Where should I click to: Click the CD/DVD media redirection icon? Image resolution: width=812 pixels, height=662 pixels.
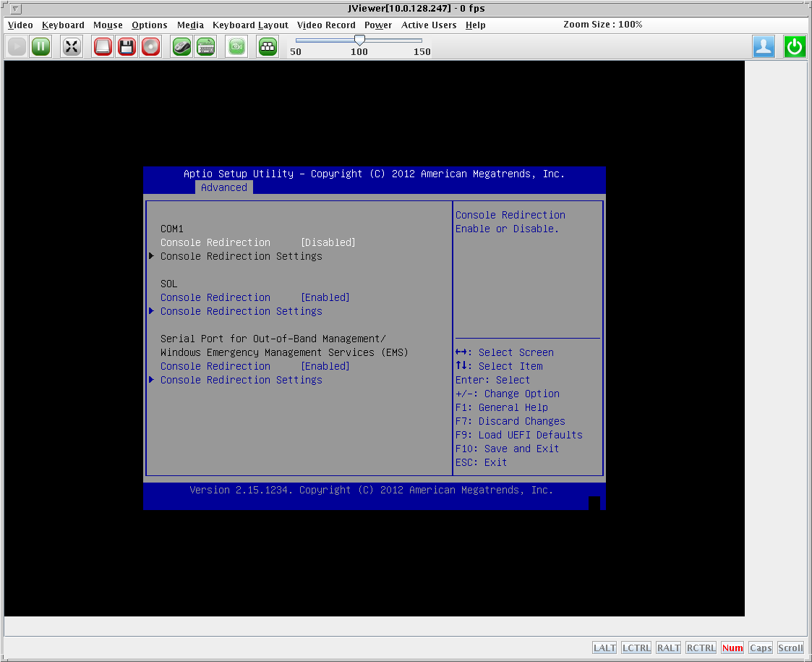coord(150,47)
